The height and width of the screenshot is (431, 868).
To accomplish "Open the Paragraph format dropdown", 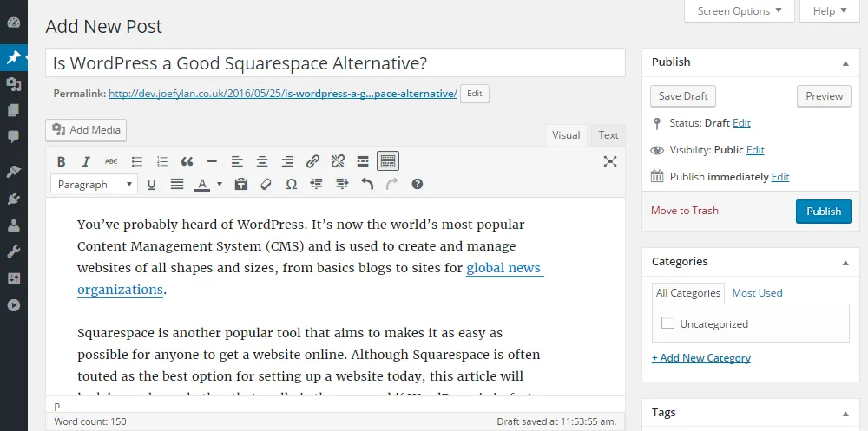I will [94, 184].
